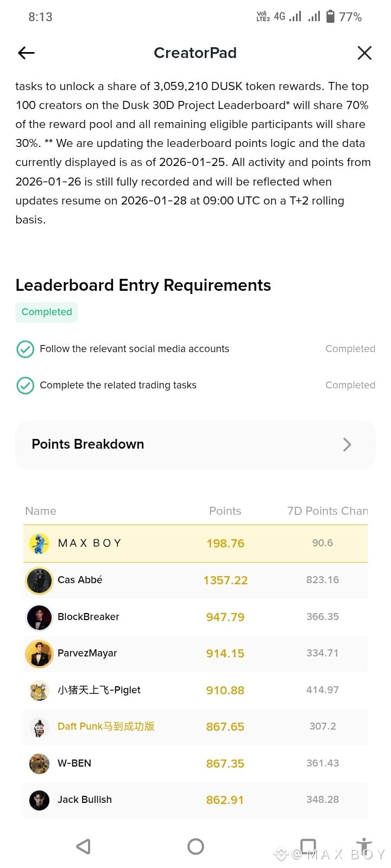Open the Daft Punk马到成功版 profile name
This screenshot has height=868, width=391.
click(x=106, y=726)
